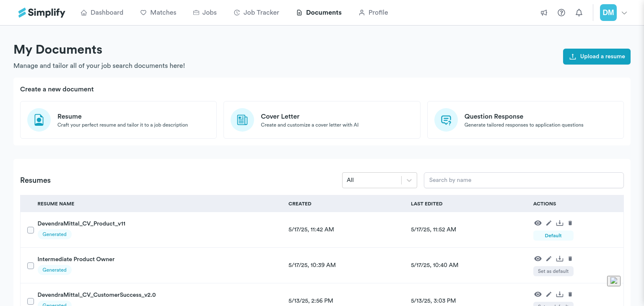Click the Upload a resume button

click(597, 57)
